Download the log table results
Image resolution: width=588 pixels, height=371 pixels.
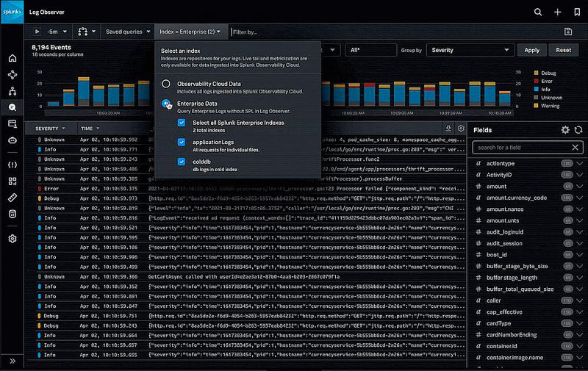click(448, 129)
